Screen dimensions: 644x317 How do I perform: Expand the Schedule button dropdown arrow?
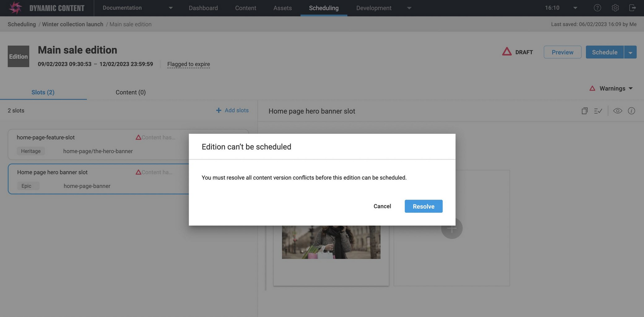click(630, 52)
